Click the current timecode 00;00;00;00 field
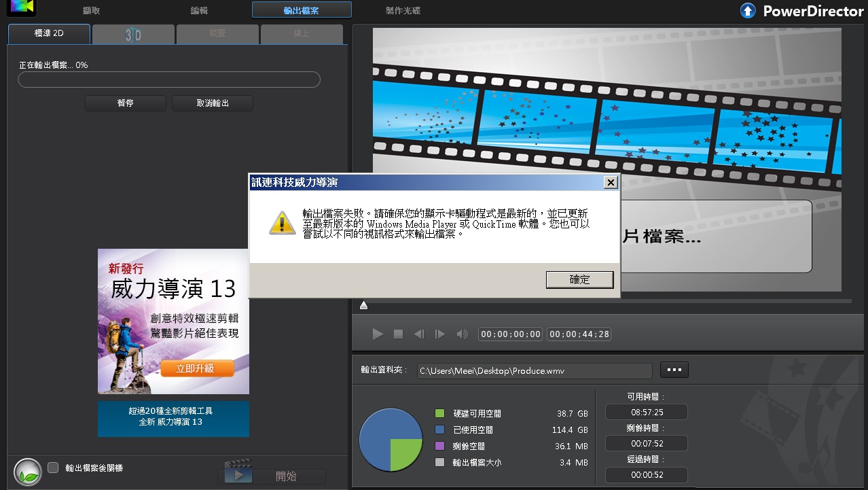The width and height of the screenshot is (868, 490). click(511, 334)
